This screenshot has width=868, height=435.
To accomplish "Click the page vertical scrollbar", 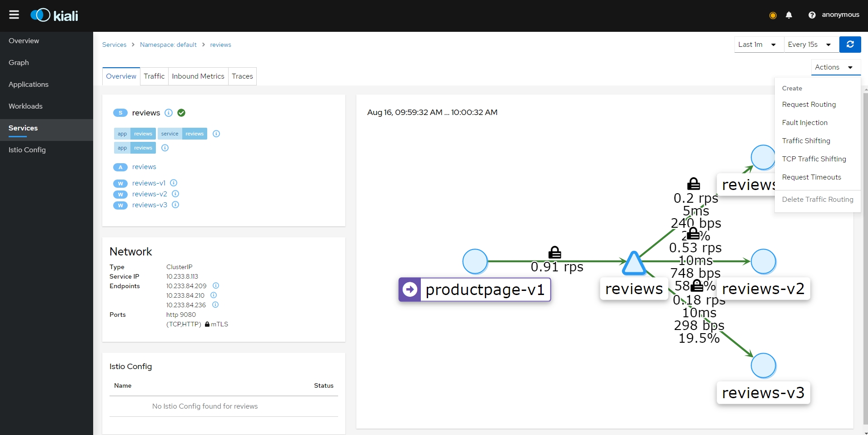I will 865,255.
